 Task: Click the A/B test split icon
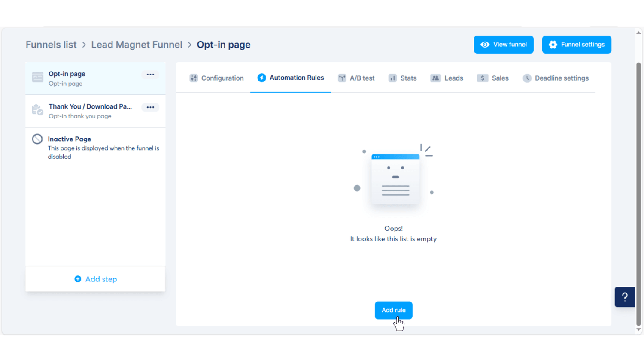tap(342, 78)
